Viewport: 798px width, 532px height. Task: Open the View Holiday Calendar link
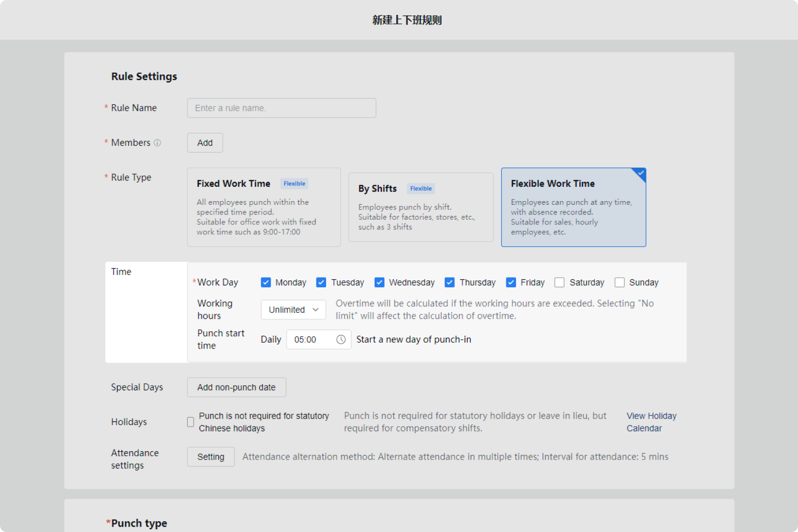651,422
